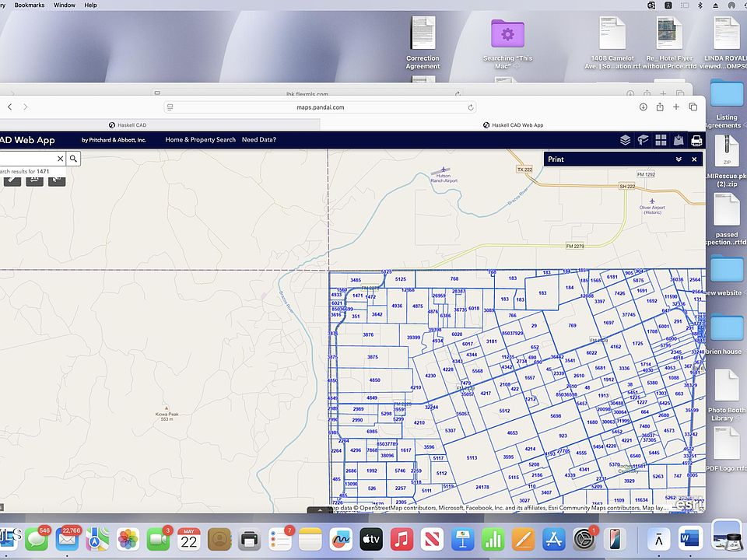Click the Share icon in Safari's toolbar

tap(659, 107)
